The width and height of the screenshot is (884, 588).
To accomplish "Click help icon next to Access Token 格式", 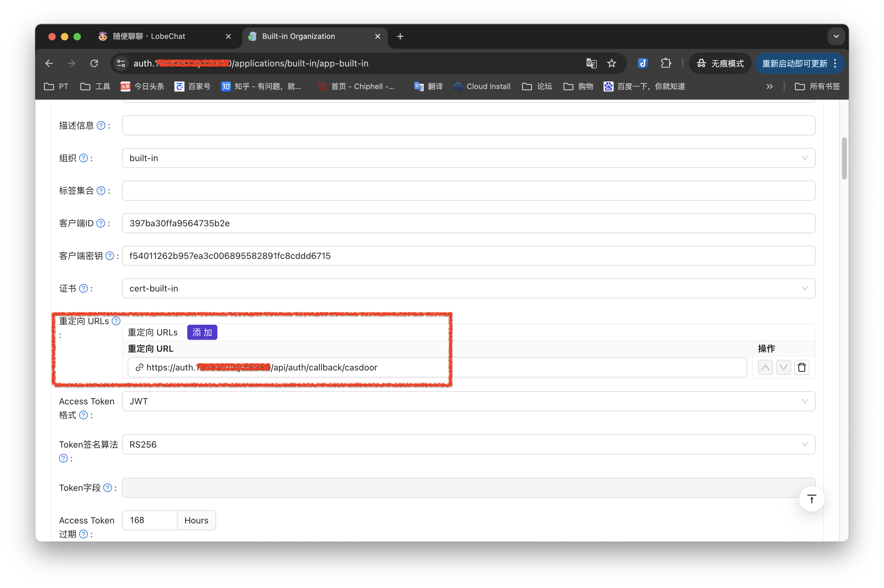I will [83, 416].
